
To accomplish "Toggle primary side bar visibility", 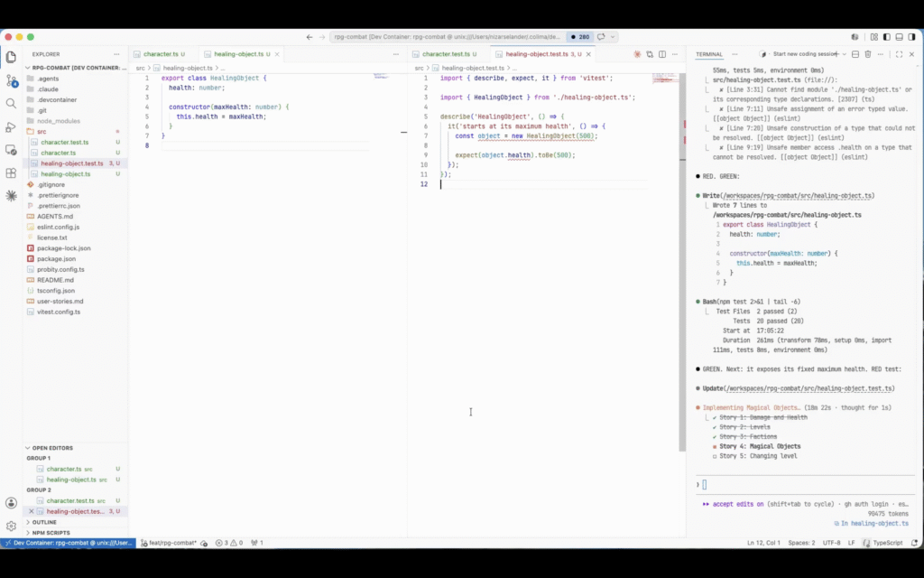I will pyautogui.click(x=887, y=36).
